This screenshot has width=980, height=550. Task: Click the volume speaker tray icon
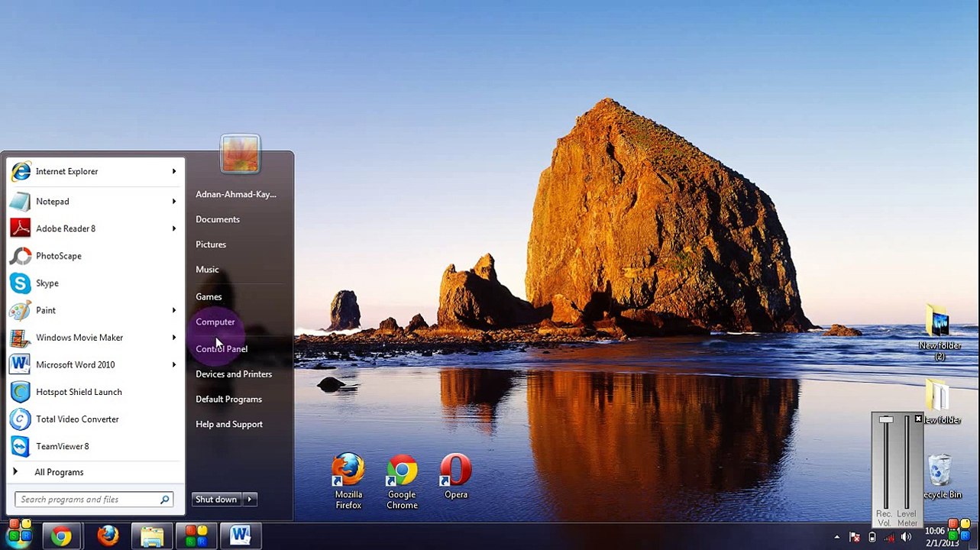pyautogui.click(x=907, y=537)
